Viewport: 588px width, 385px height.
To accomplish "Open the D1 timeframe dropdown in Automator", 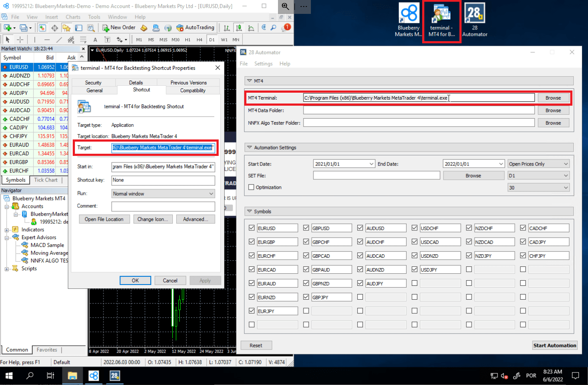I will coord(539,176).
